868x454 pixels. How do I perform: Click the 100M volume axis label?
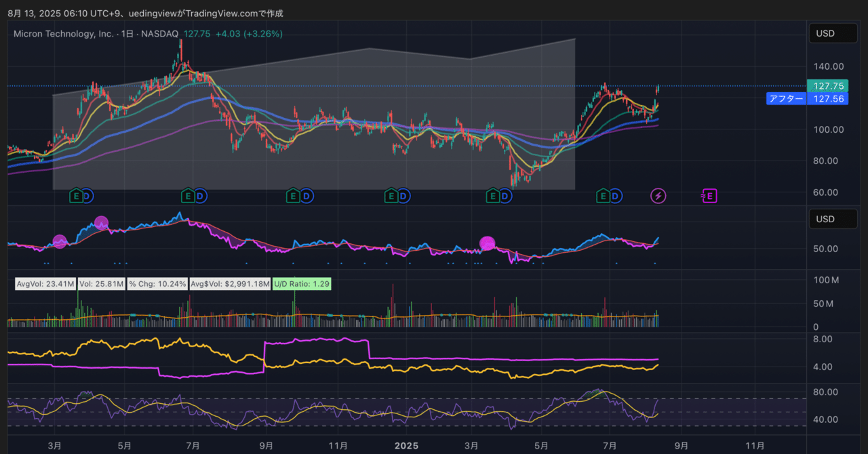(825, 281)
